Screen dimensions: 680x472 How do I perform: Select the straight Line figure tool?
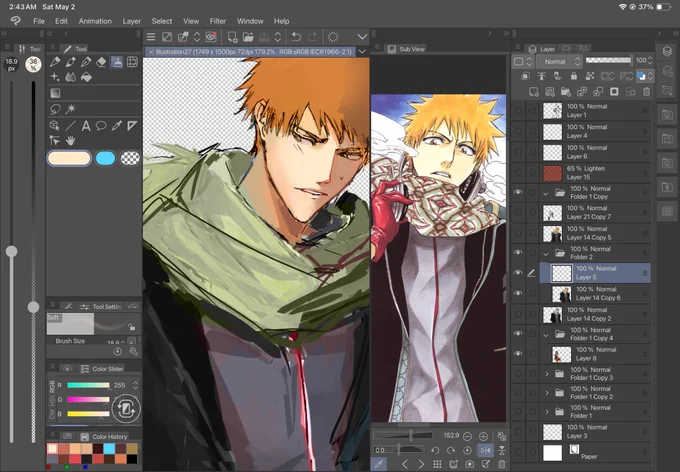pyautogui.click(x=70, y=126)
